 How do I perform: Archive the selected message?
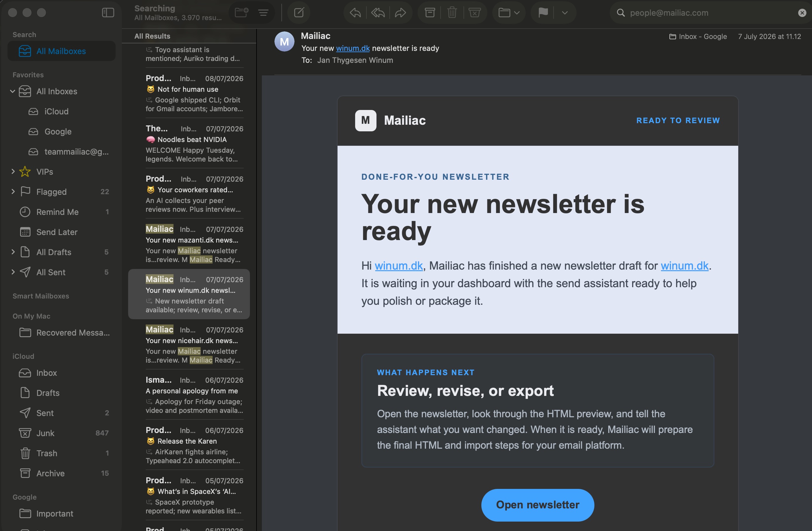(430, 13)
